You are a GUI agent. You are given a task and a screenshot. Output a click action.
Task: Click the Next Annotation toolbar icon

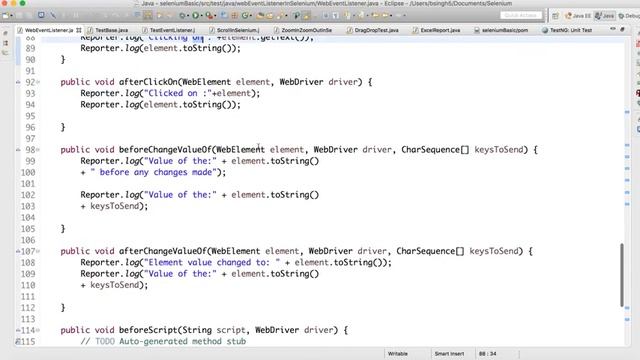point(347,16)
